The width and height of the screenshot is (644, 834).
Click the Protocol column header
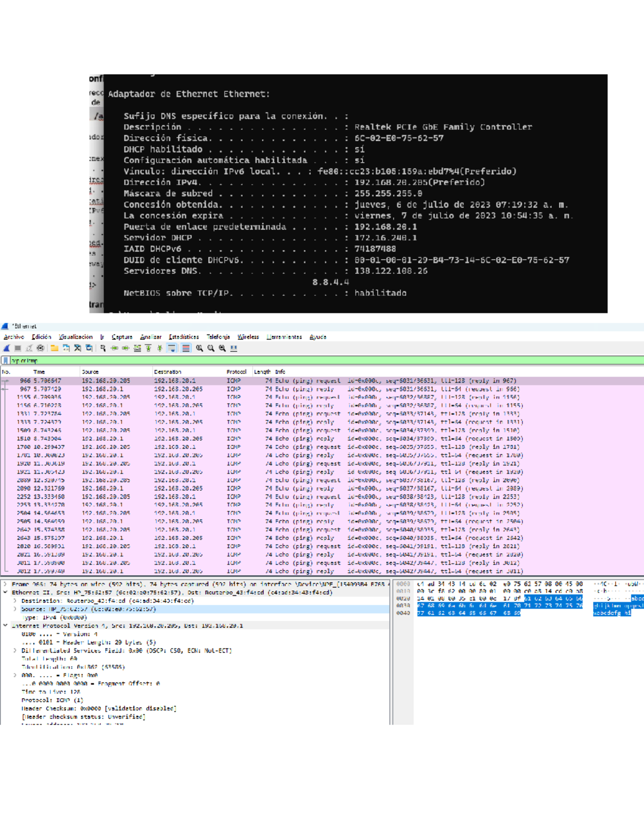[x=236, y=372]
